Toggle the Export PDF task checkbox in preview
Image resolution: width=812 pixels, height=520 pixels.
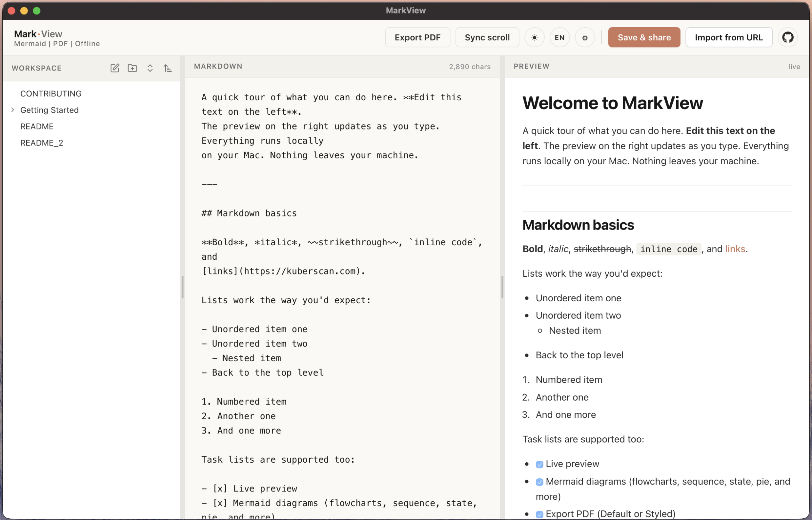tap(539, 514)
